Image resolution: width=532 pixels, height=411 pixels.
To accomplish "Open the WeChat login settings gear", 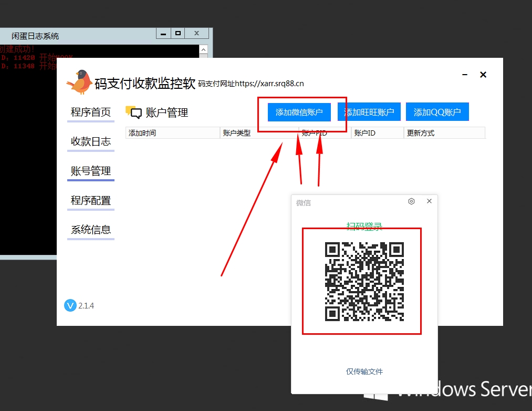I will [x=412, y=201].
